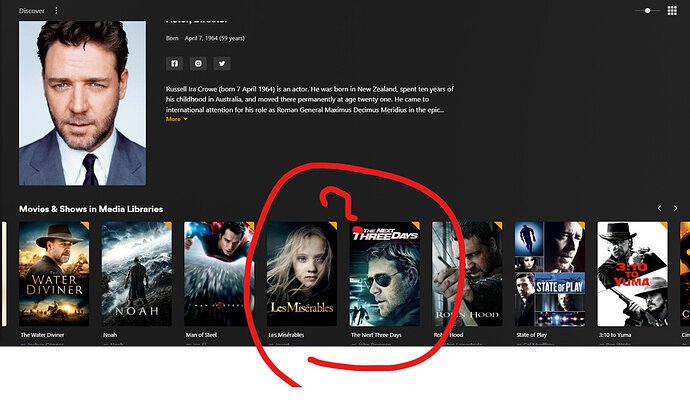Open the State of Play poster

tap(550, 274)
